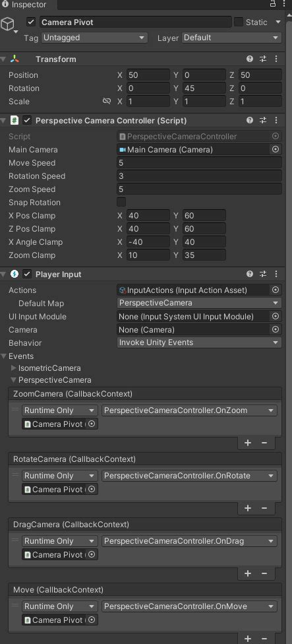
Task: Add listener to RotateCamera event
Action: (x=248, y=508)
